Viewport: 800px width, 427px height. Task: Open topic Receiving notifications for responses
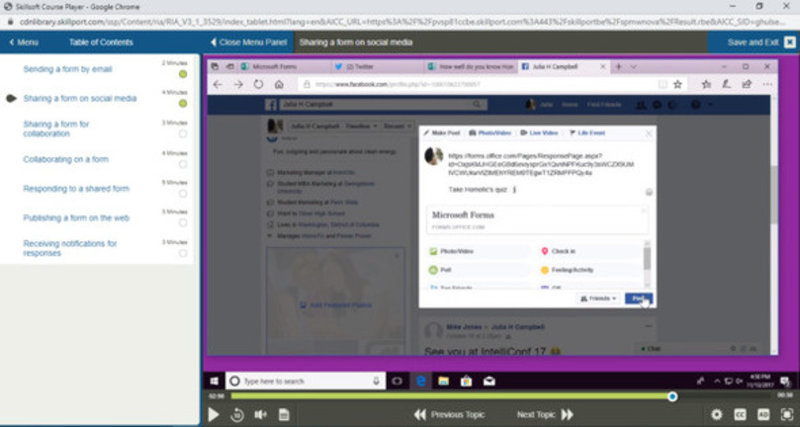(x=70, y=248)
